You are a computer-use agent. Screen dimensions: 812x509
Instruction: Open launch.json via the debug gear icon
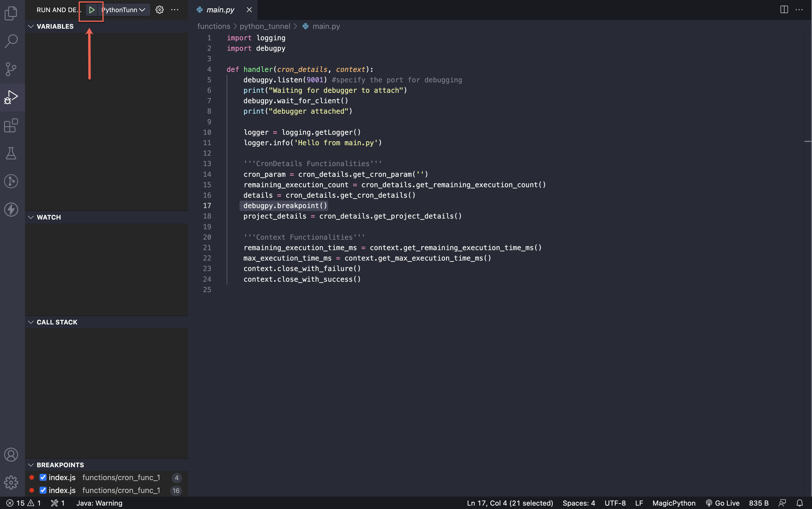point(159,10)
